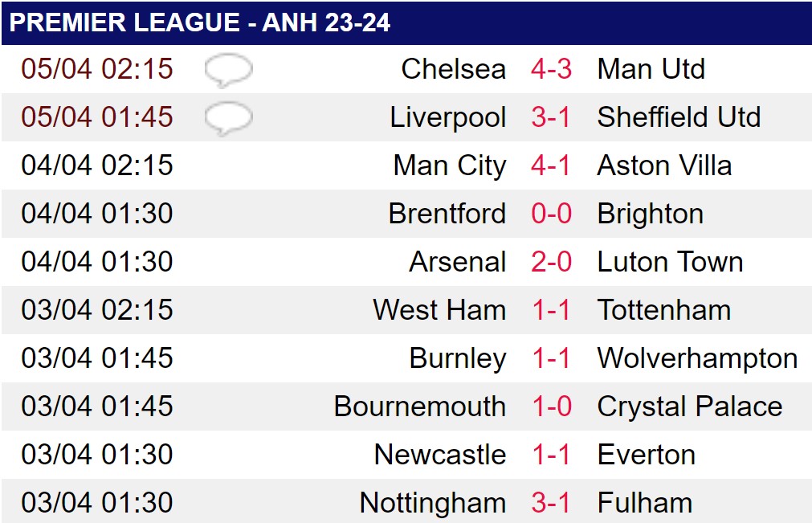The image size is (812, 523).
Task: Click the 4-3 score of Chelsea match
Action: click(x=552, y=69)
